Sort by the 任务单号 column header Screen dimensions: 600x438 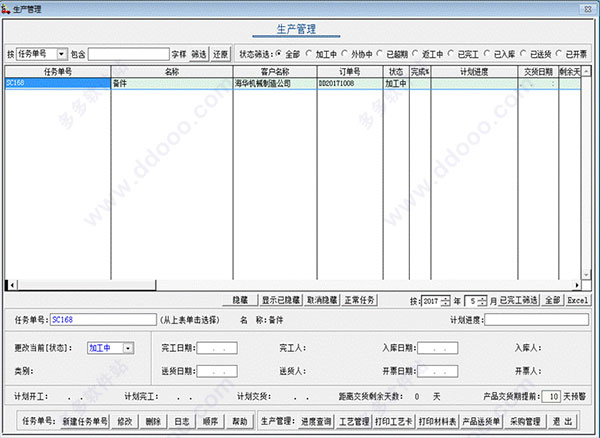coord(58,72)
